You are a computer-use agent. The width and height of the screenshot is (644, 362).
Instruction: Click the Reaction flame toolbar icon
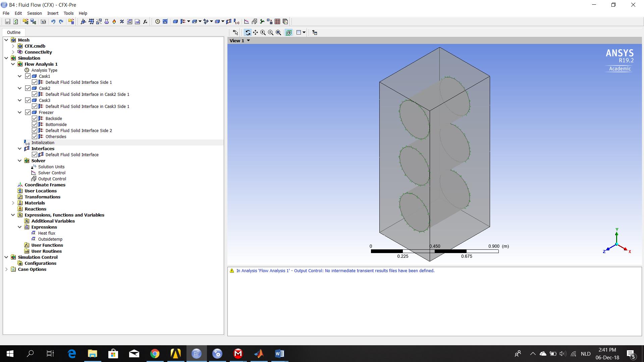coord(114,21)
